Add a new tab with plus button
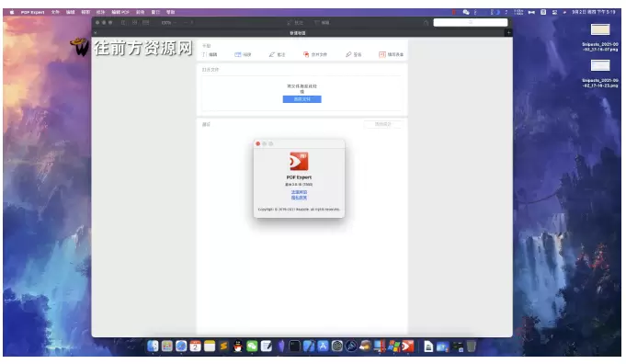626x364 pixels. 508,33
